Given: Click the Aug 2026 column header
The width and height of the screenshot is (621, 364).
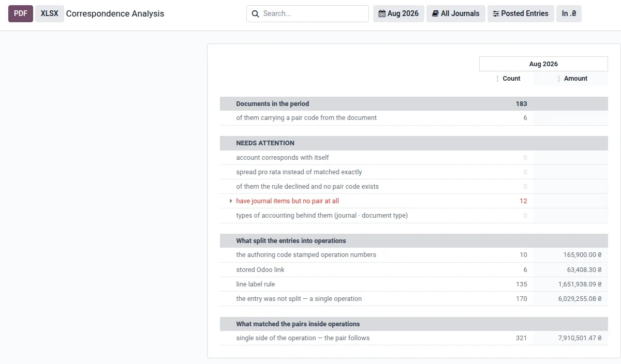Looking at the screenshot, I should (543, 64).
